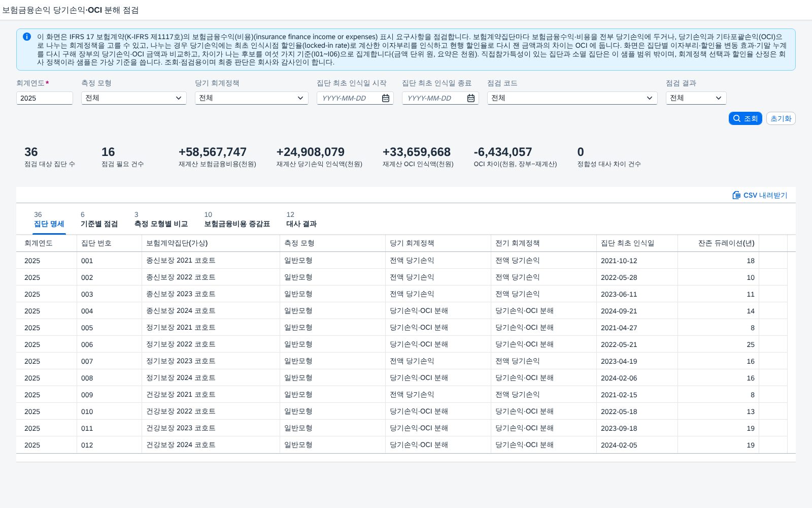Open the 측정 모형별 비교 tab
The image size is (812, 508).
[161, 219]
